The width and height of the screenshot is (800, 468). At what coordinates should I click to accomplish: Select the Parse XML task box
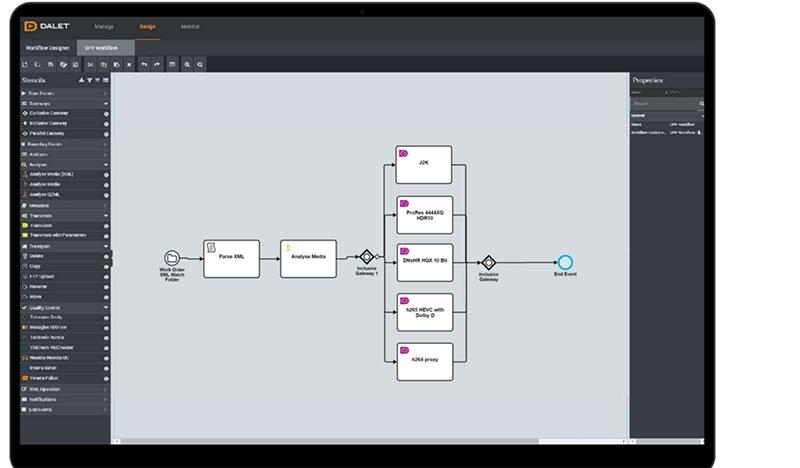pos(232,259)
